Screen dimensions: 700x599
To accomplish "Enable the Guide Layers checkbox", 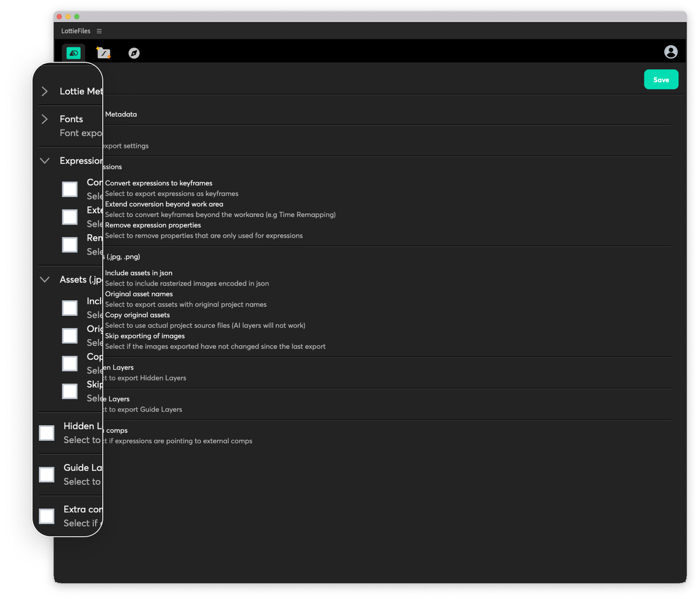I will point(47,474).
